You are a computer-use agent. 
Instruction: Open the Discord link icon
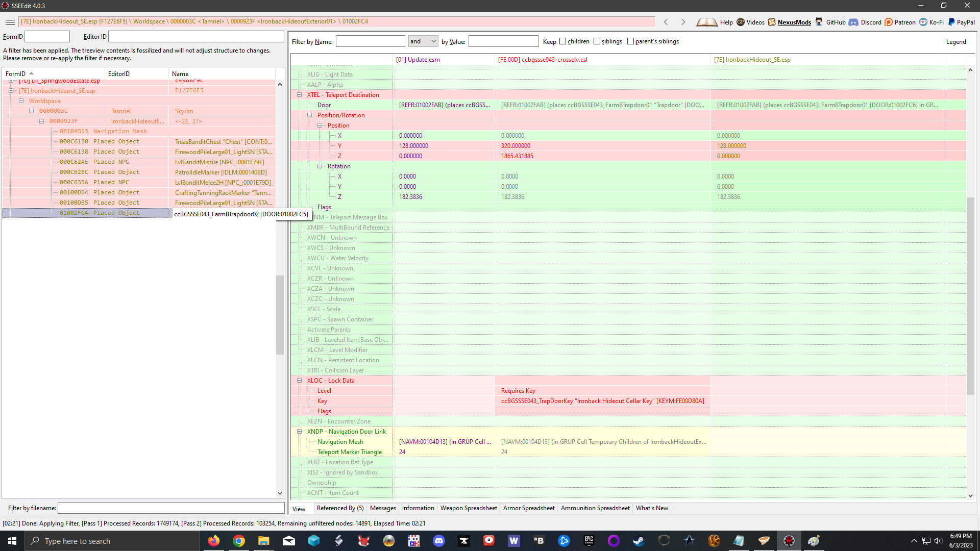point(853,22)
